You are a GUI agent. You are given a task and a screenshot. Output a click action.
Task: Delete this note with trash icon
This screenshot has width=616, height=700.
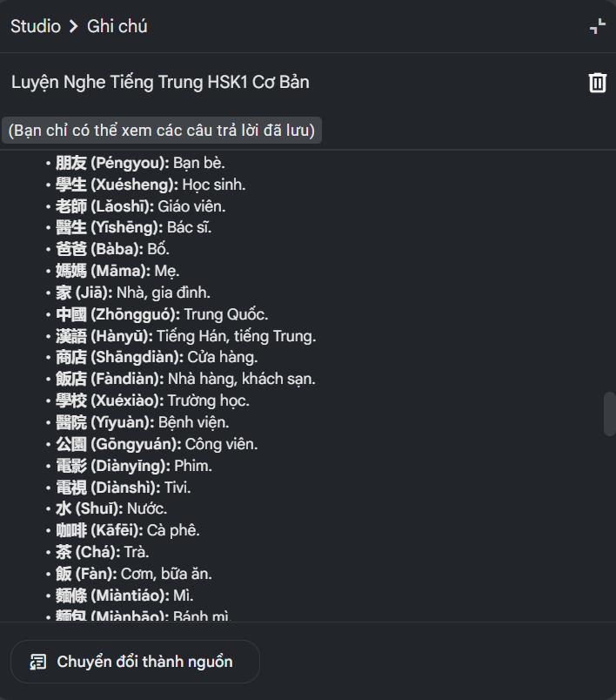tap(597, 83)
